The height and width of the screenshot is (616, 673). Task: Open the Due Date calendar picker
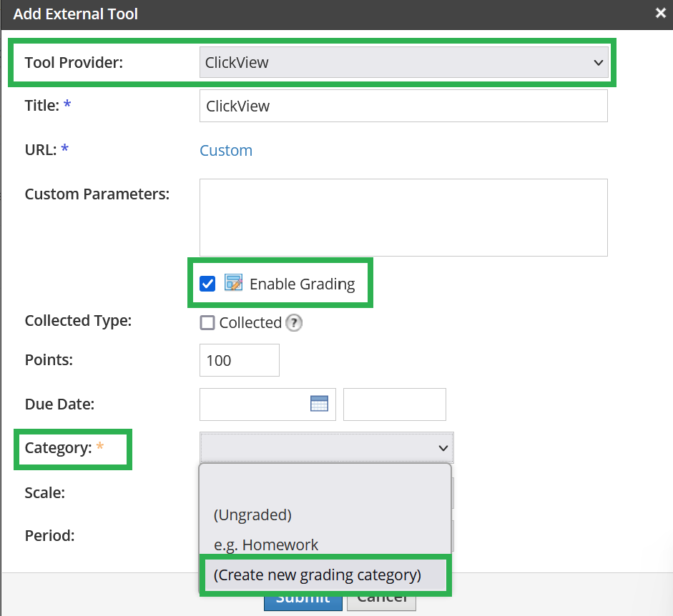click(319, 404)
